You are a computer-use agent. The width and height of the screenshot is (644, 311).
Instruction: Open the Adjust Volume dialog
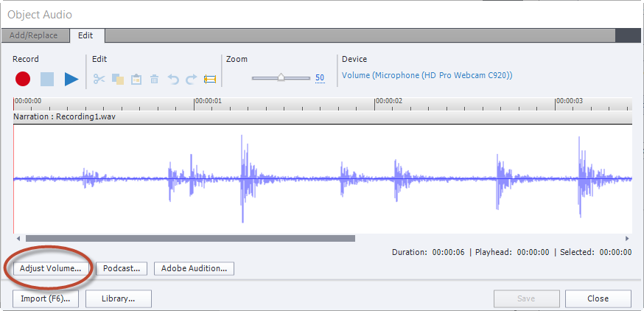point(51,268)
